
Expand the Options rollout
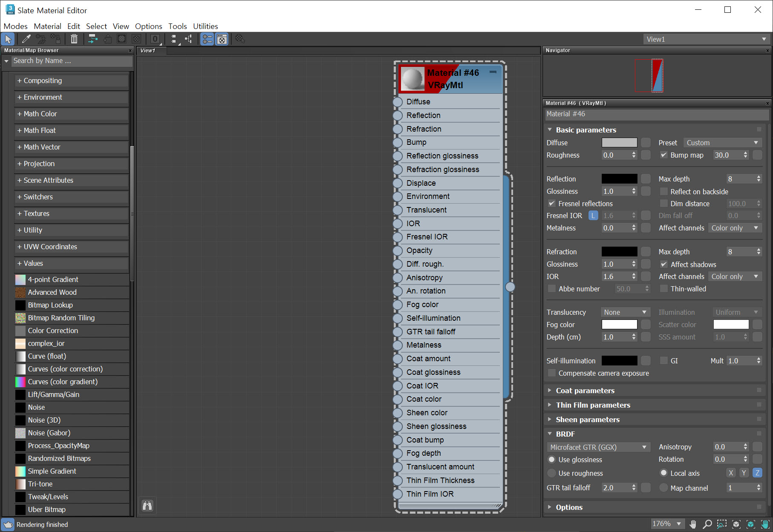[569, 507]
